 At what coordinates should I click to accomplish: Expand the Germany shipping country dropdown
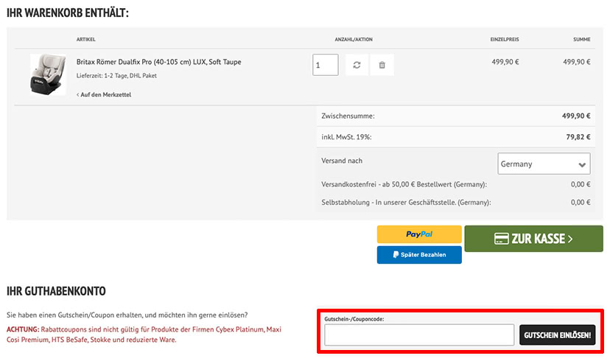tap(544, 164)
